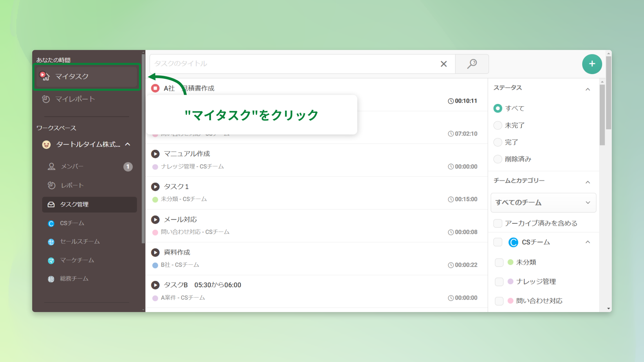Click the green plus button to add a task

pyautogui.click(x=592, y=64)
